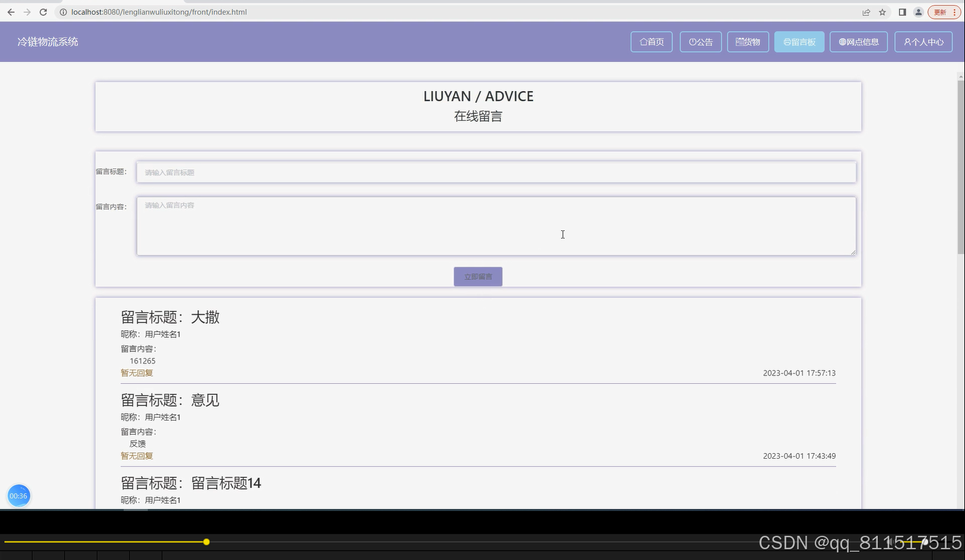Click the 首页 home icon in the navbar
965x560 pixels.
coord(643,41)
